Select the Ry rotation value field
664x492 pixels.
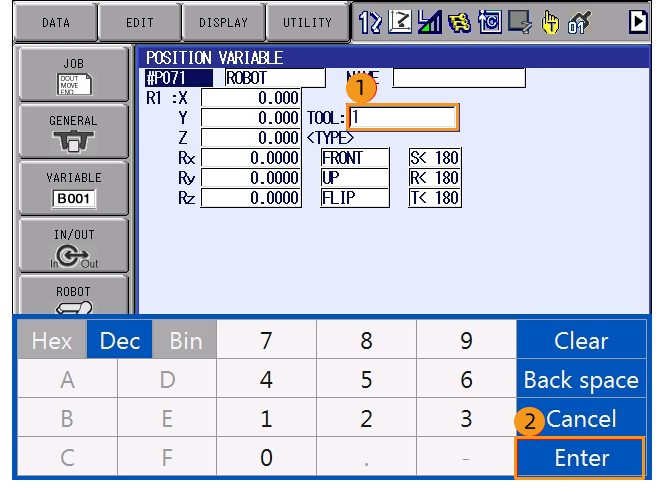pos(251,178)
